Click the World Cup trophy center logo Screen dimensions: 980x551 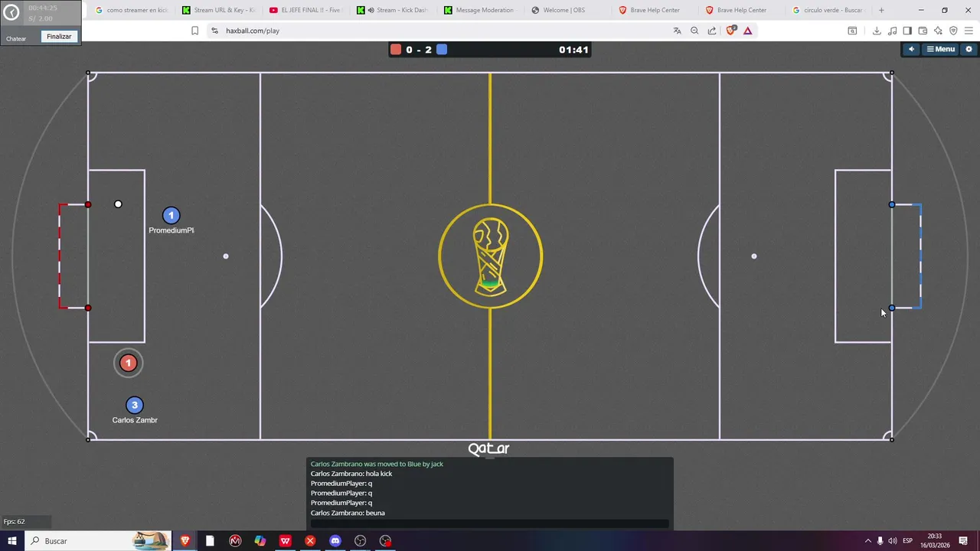click(491, 256)
